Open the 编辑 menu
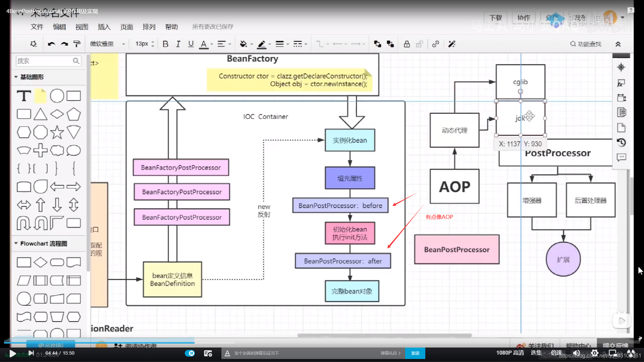The height and width of the screenshot is (362, 644). click(x=59, y=27)
